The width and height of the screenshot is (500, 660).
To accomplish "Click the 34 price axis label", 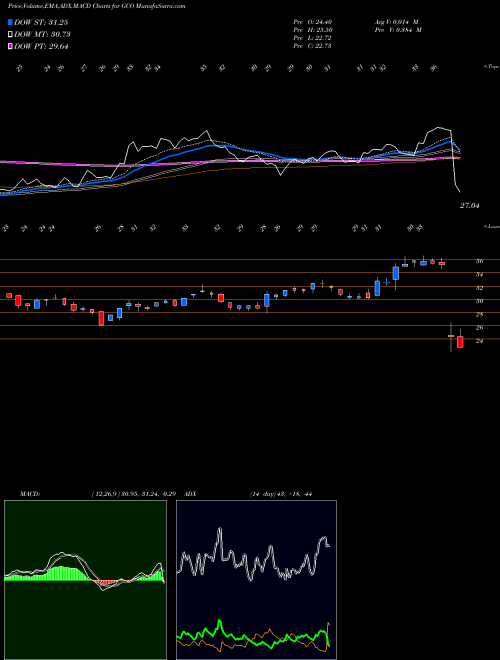I will (479, 275).
